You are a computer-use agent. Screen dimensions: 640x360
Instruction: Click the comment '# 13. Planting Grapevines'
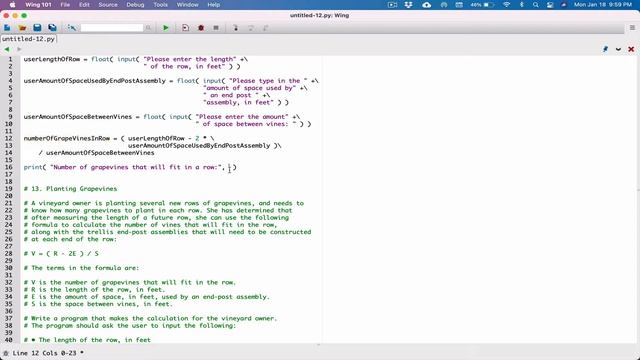point(70,189)
